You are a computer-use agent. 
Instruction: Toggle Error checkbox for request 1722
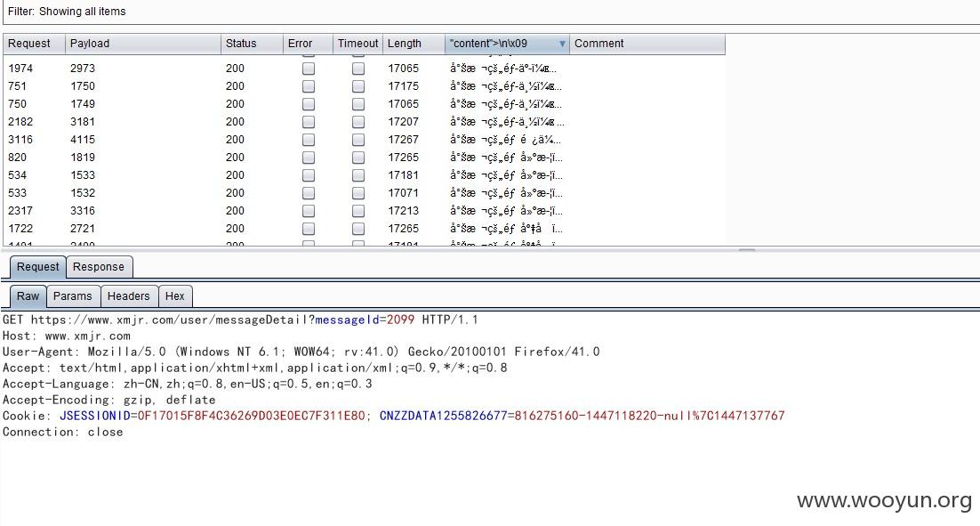(x=308, y=229)
